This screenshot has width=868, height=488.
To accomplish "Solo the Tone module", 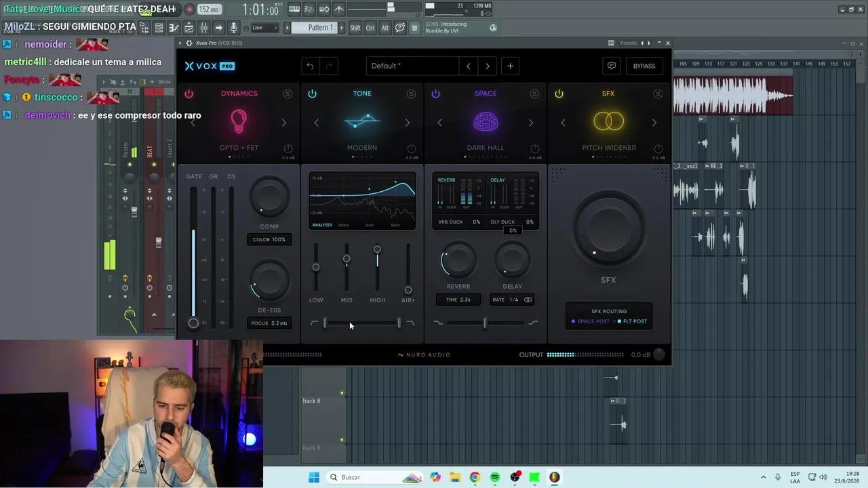I will pyautogui.click(x=411, y=94).
